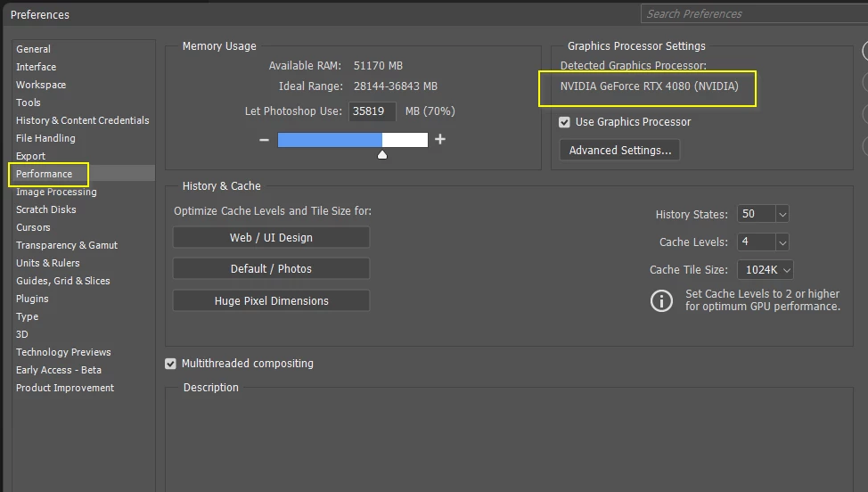Image resolution: width=868 pixels, height=492 pixels.
Task: Open Image Processing preferences
Action: click(56, 192)
